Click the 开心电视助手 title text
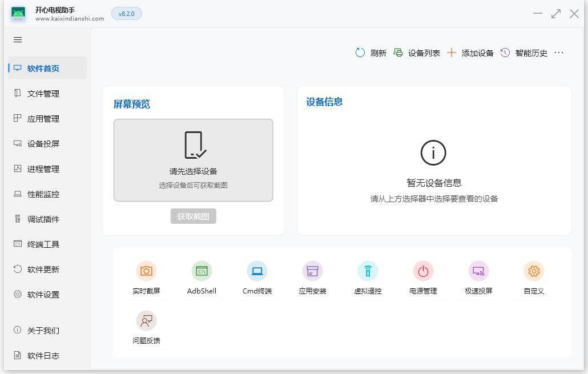Viewport: 588px width, 374px height. (55, 10)
